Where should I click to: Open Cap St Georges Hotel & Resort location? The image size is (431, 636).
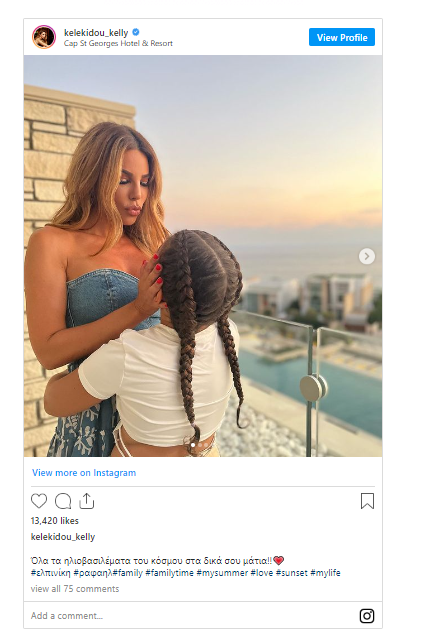coord(118,43)
